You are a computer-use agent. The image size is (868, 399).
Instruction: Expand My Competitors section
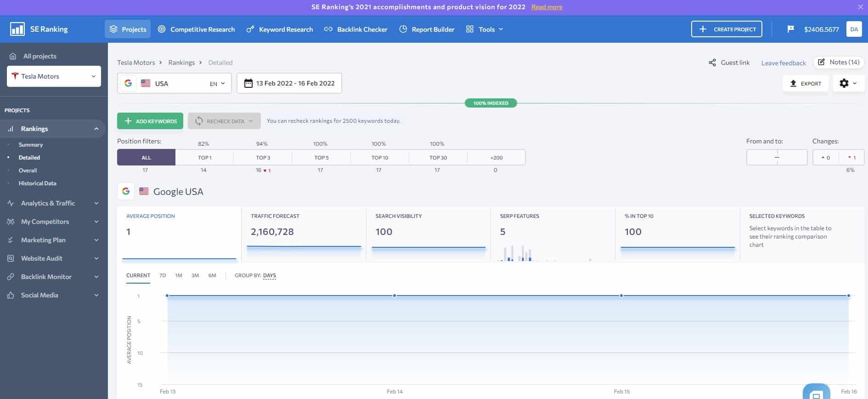coord(53,222)
